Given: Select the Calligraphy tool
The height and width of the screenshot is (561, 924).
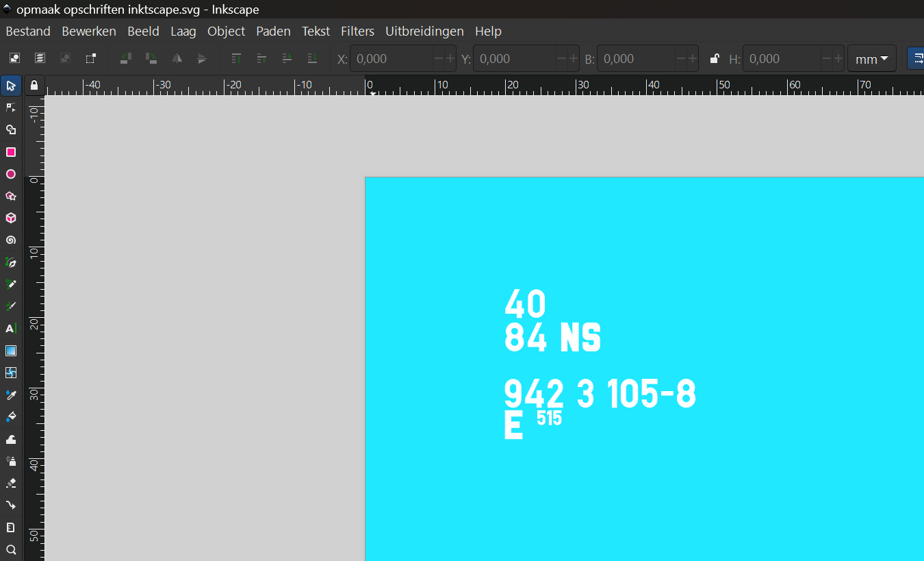Looking at the screenshot, I should click(11, 306).
